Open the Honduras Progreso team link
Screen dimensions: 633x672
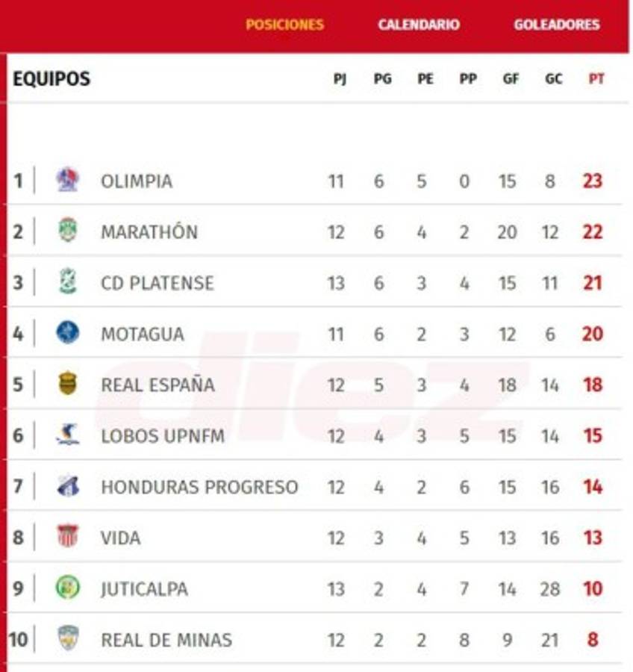(x=199, y=487)
